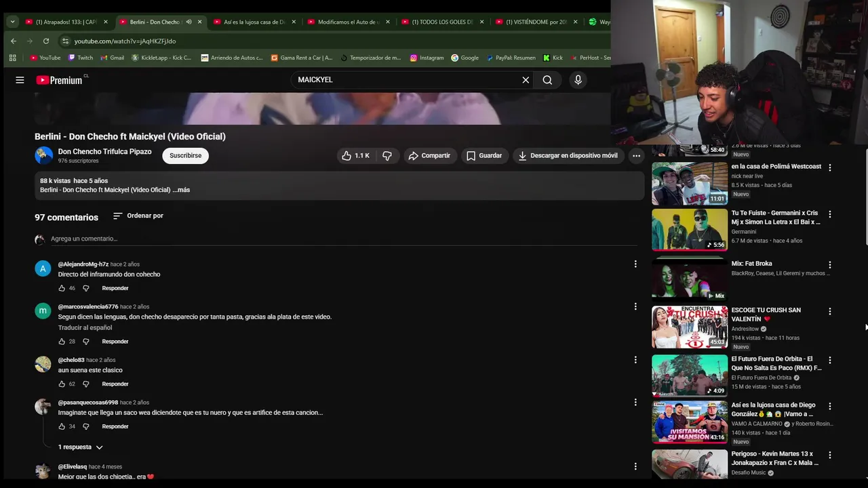This screenshot has height=488, width=868.
Task: Open site information icon in address bar
Action: point(65,41)
